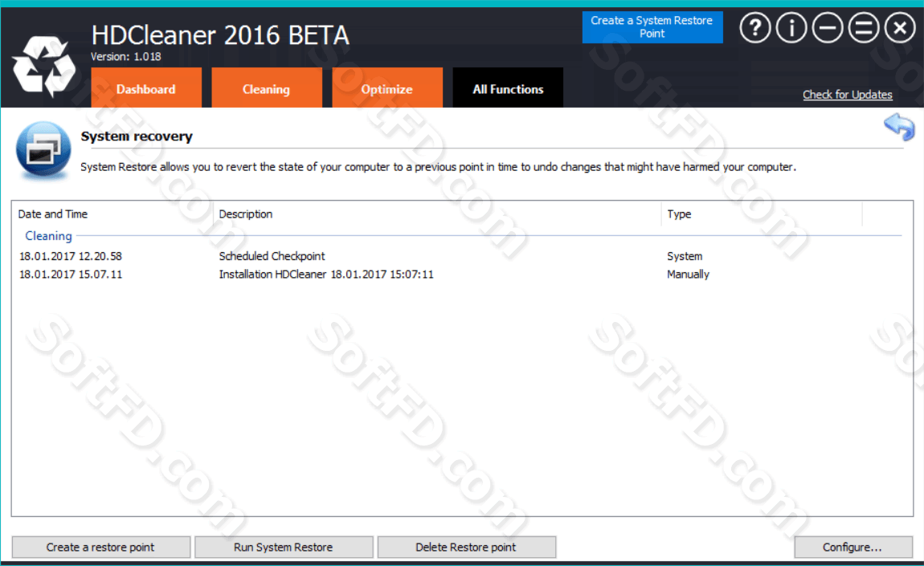
Task: Switch to the Cleaning tab
Action: tap(267, 88)
